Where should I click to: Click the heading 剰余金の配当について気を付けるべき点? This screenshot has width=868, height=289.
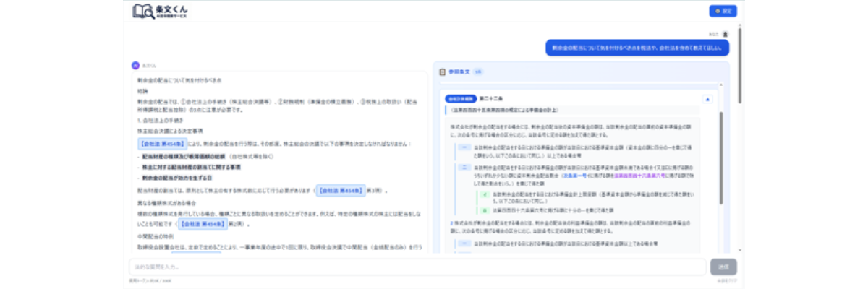179,80
